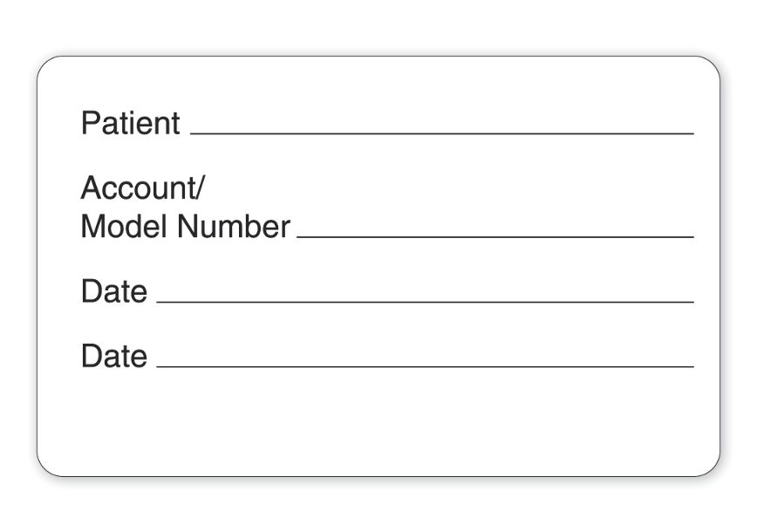Viewport: 757px width, 532px height.
Task: Click the blank line beside the first Date
Action: [x=425, y=301]
